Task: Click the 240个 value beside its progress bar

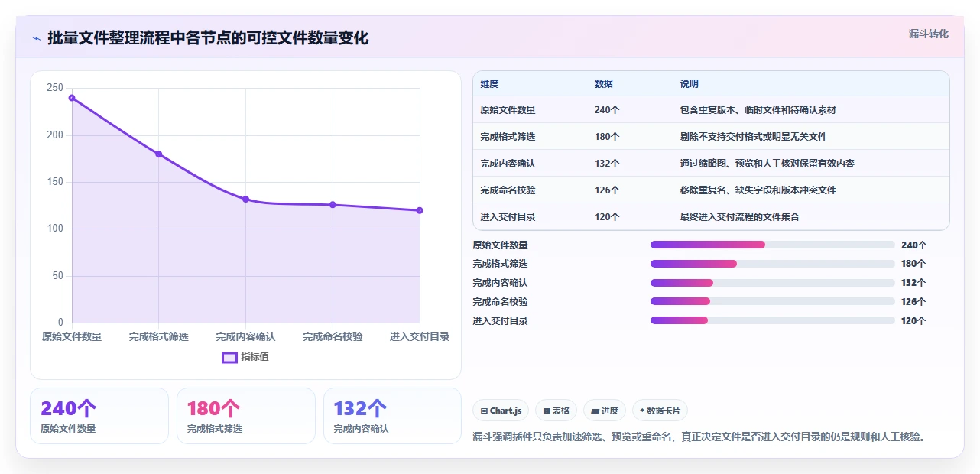Action: [x=913, y=245]
